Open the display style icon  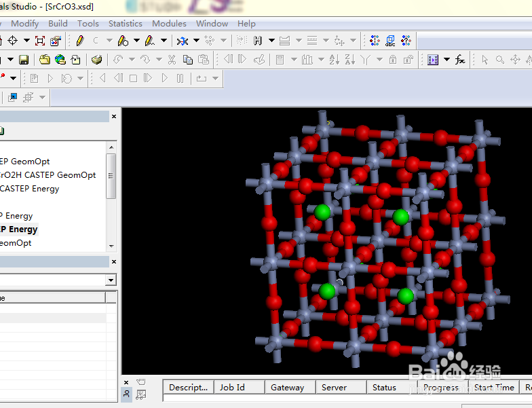[56, 41]
